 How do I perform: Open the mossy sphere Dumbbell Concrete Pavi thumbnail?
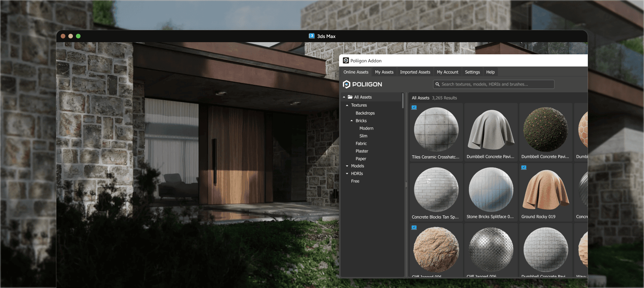pyautogui.click(x=546, y=130)
